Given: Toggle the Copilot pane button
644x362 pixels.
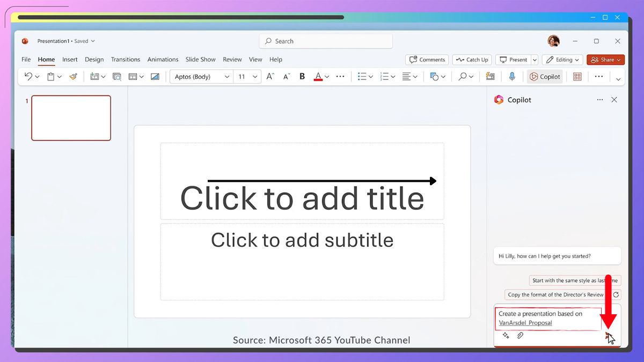Looking at the screenshot, I should point(545,77).
